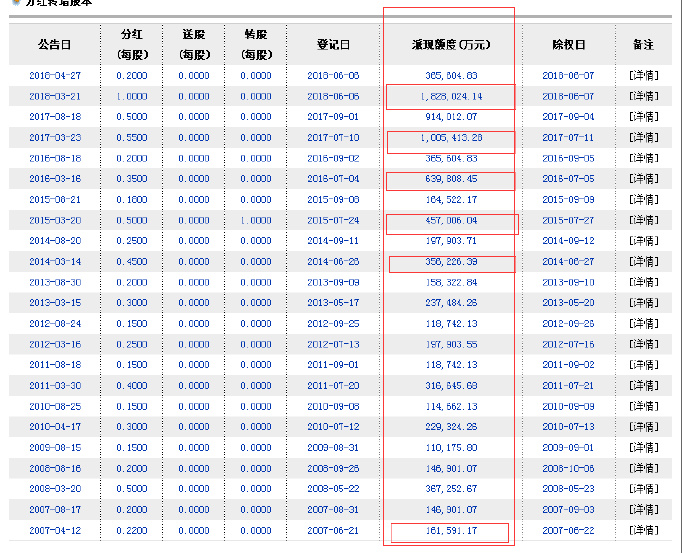Click the 送股(每股) column header
Image resolution: width=690 pixels, height=553 pixels.
point(194,44)
